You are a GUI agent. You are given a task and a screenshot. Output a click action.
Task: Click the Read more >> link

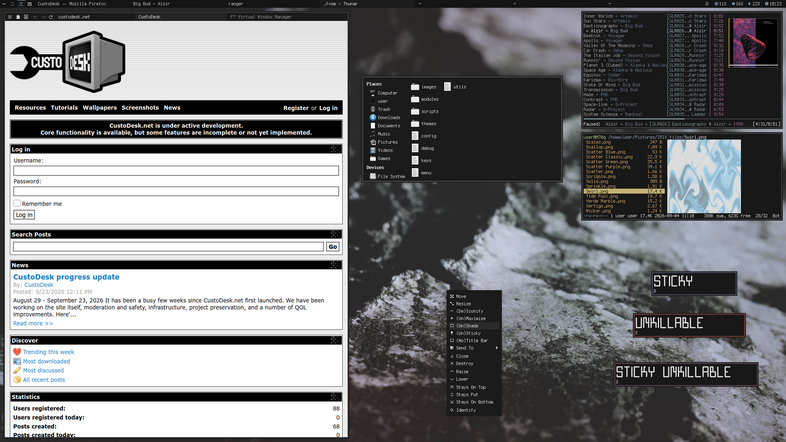[33, 323]
